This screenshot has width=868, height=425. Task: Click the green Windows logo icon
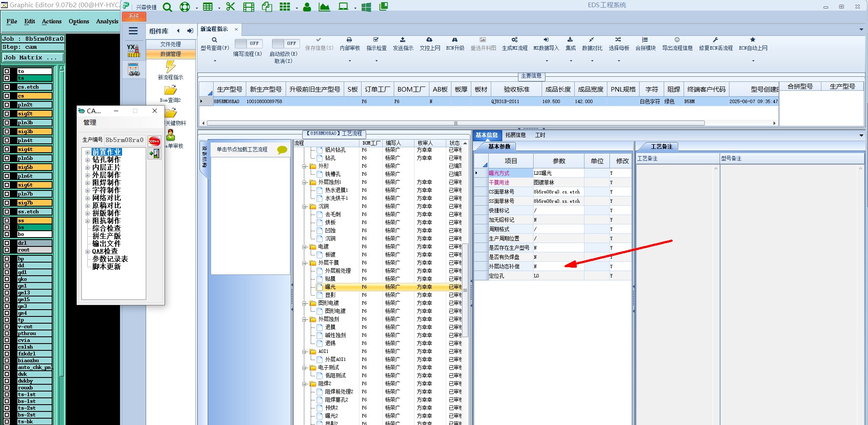(366, 7)
